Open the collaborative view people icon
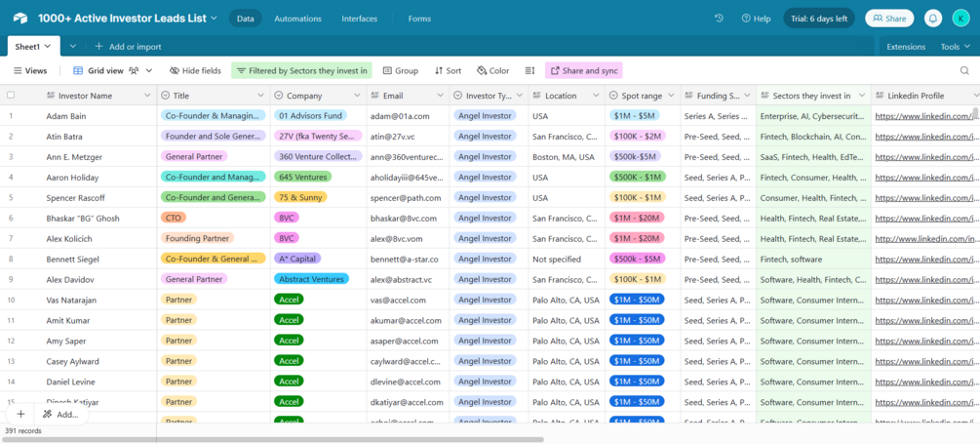 (134, 70)
